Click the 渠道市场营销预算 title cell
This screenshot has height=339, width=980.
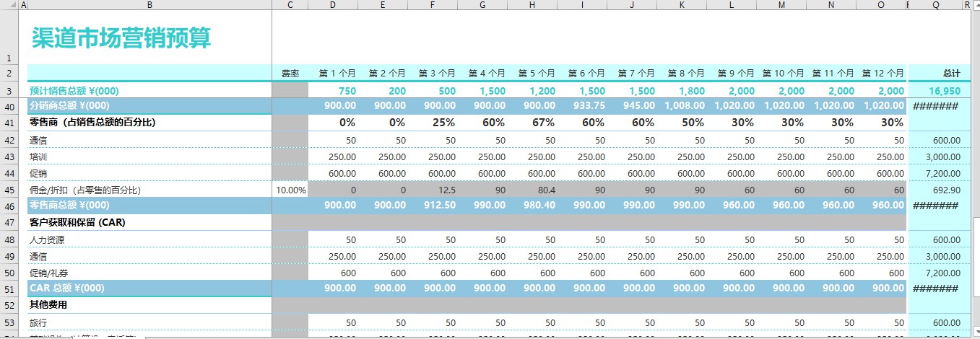coord(121,38)
